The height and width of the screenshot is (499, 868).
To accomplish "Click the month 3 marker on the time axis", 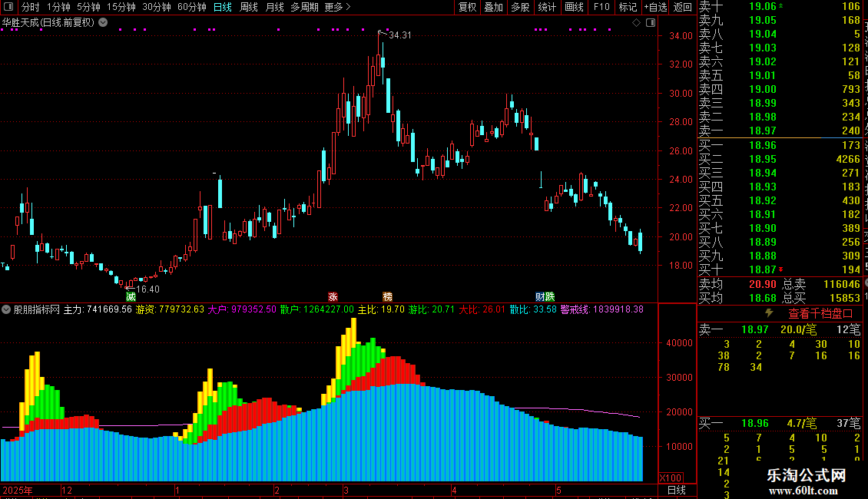I will coord(346,490).
